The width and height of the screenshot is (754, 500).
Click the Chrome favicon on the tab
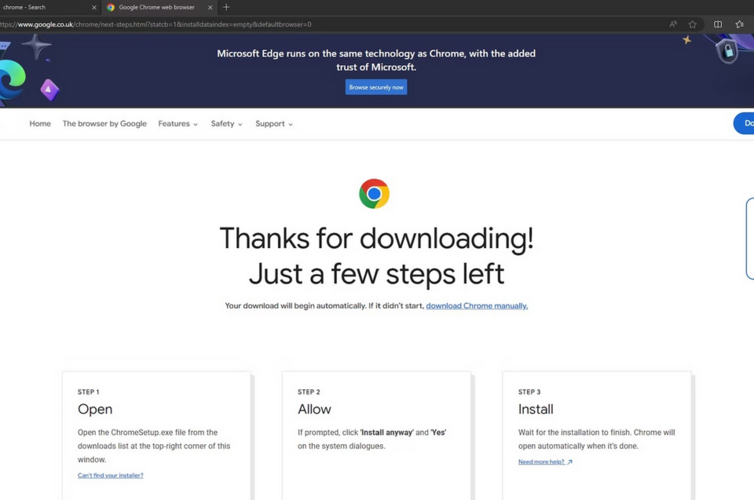[x=111, y=7]
